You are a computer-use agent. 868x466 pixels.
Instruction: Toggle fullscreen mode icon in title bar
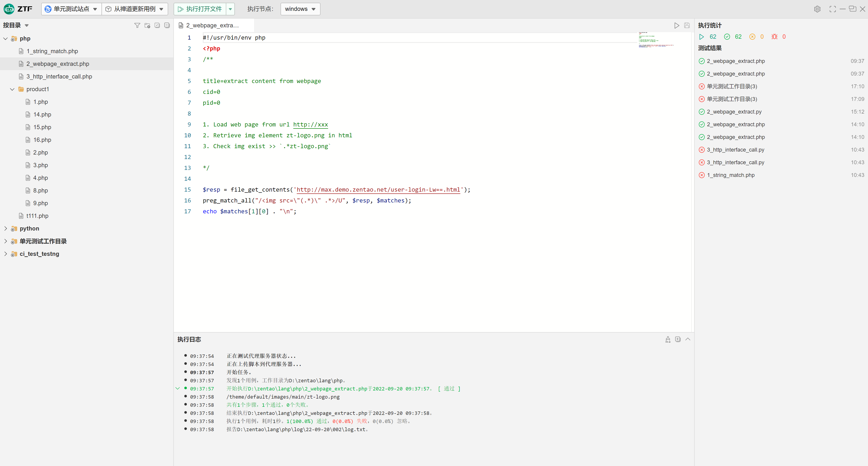[833, 9]
